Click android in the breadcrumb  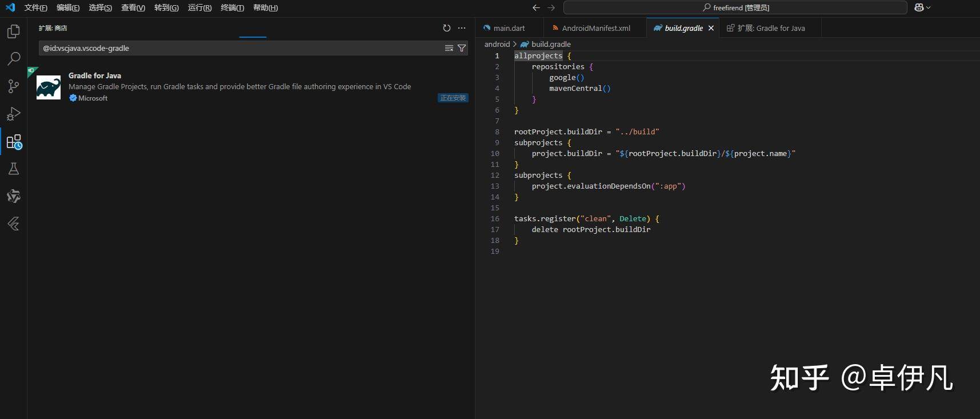tap(497, 44)
